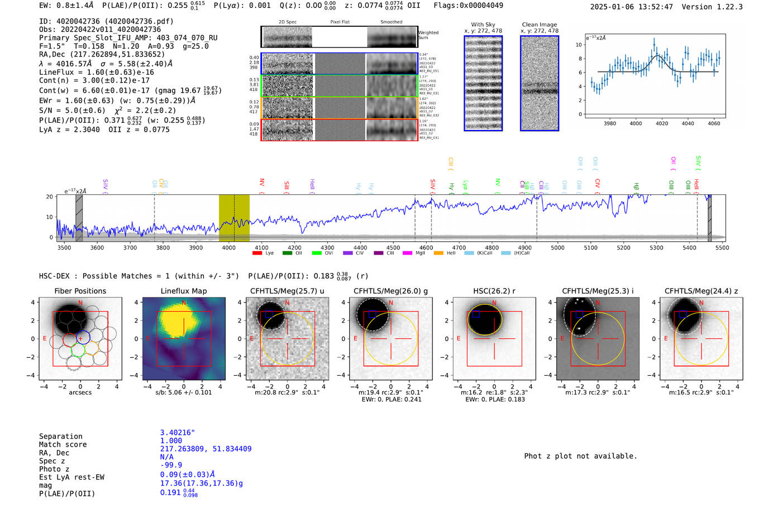Image resolution: width=782 pixels, height=532 pixels.
Task: Click the m:20.8 rc:2.9" caption under u band
Action: click(288, 392)
